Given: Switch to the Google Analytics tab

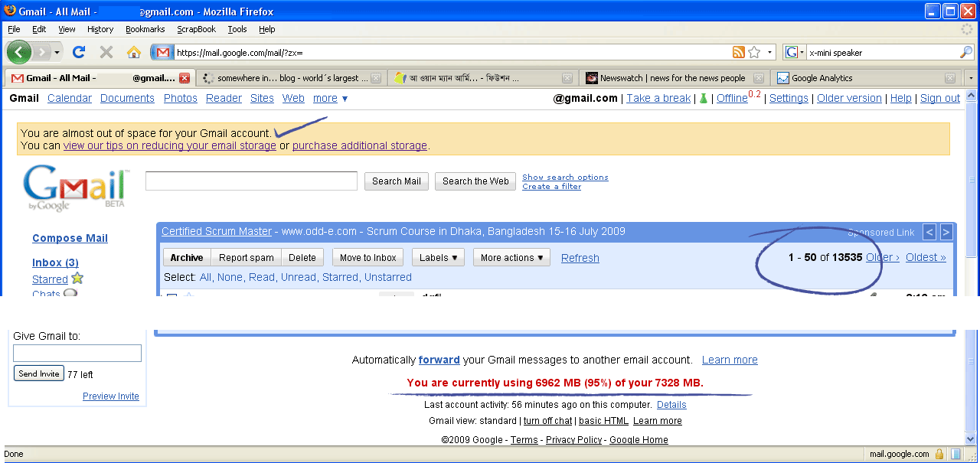Looking at the screenshot, I should tap(866, 78).
